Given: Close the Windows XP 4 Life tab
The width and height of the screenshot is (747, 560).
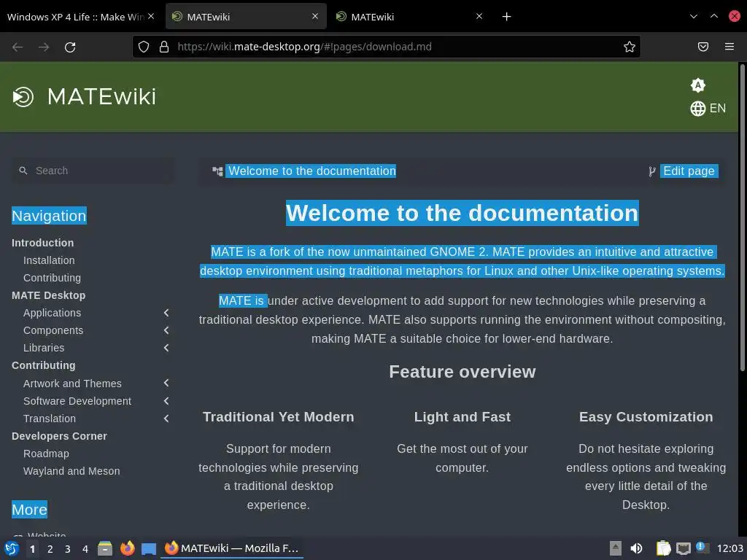Looking at the screenshot, I should [x=151, y=16].
